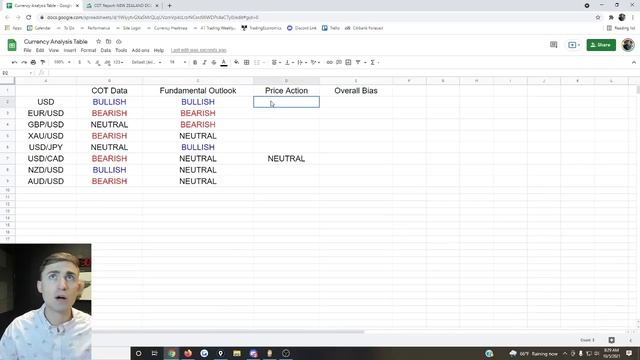Select the USD/CAD Price Action NEUTRAL cell
The height and width of the screenshot is (360, 640).
pos(286,159)
